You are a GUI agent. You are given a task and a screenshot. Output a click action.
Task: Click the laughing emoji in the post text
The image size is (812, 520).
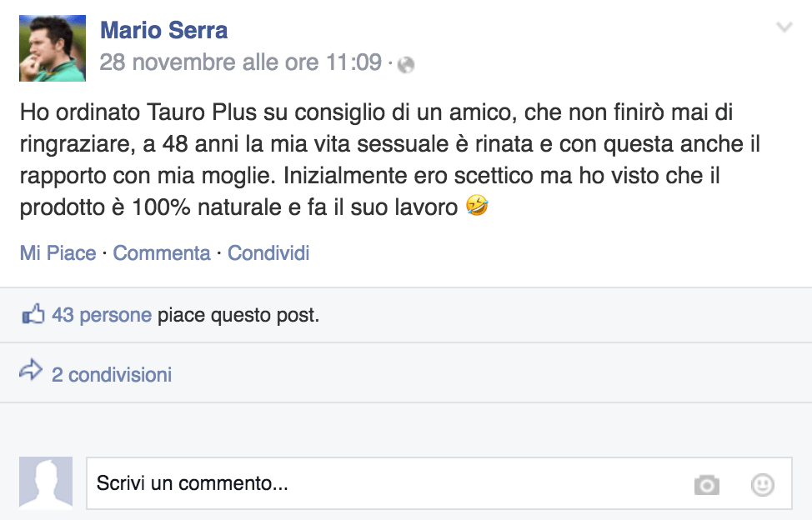tap(478, 206)
